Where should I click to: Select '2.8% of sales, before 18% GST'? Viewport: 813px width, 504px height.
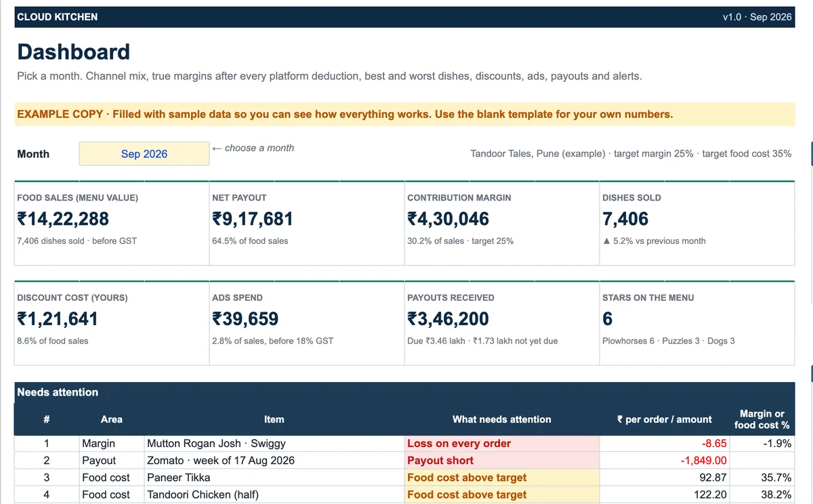coord(272,341)
